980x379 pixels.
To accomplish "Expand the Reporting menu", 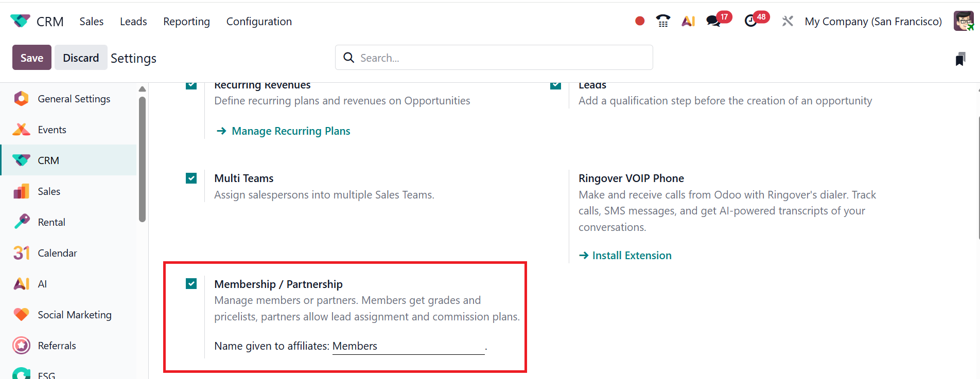I will click(x=186, y=22).
